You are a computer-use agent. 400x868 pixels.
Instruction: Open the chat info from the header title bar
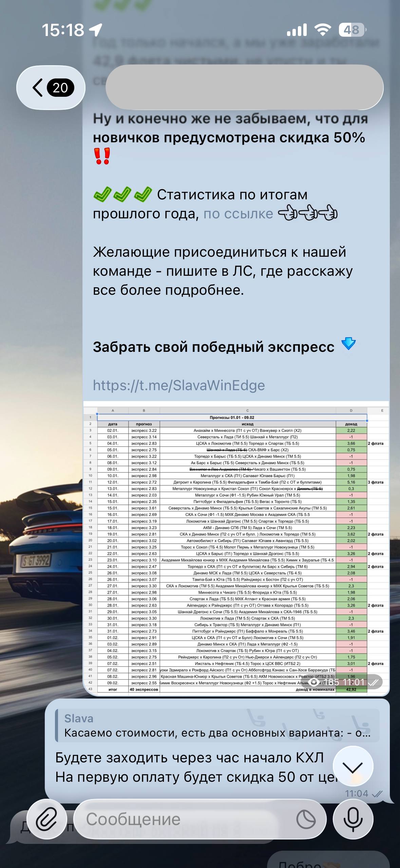tap(244, 88)
